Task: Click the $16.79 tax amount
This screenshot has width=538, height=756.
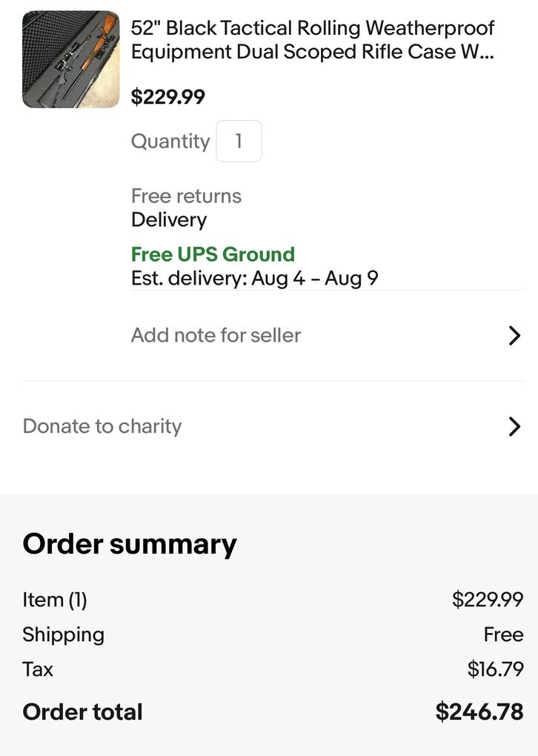Action: tap(495, 669)
